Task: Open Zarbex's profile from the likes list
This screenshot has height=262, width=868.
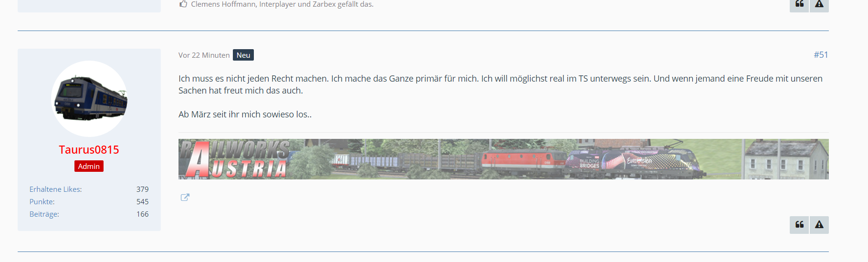Action: (324, 4)
